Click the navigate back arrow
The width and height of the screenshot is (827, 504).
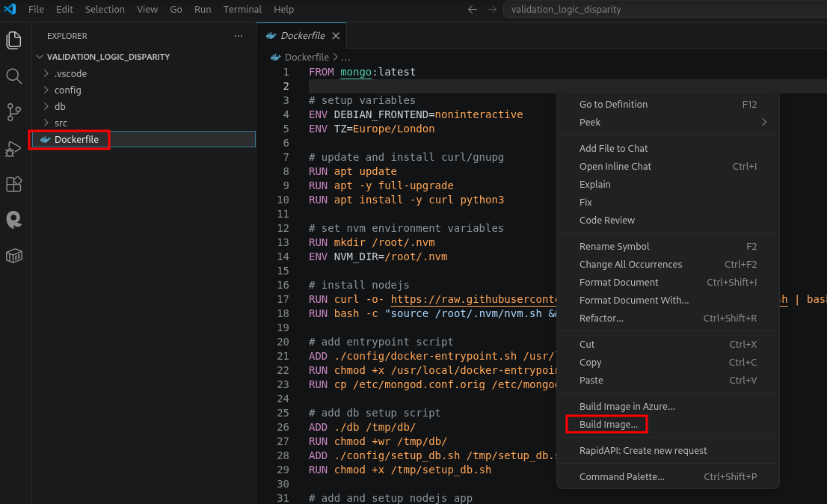473,10
